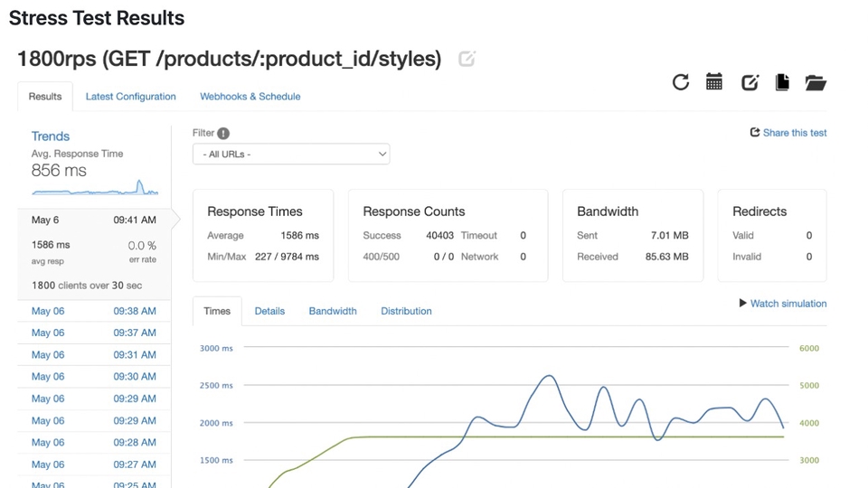The height and width of the screenshot is (488, 868).
Task: Select the Details chart tab
Action: click(x=269, y=311)
